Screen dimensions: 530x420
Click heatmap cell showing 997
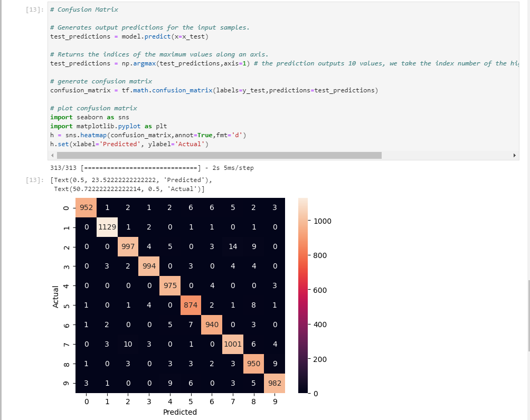pos(128,246)
